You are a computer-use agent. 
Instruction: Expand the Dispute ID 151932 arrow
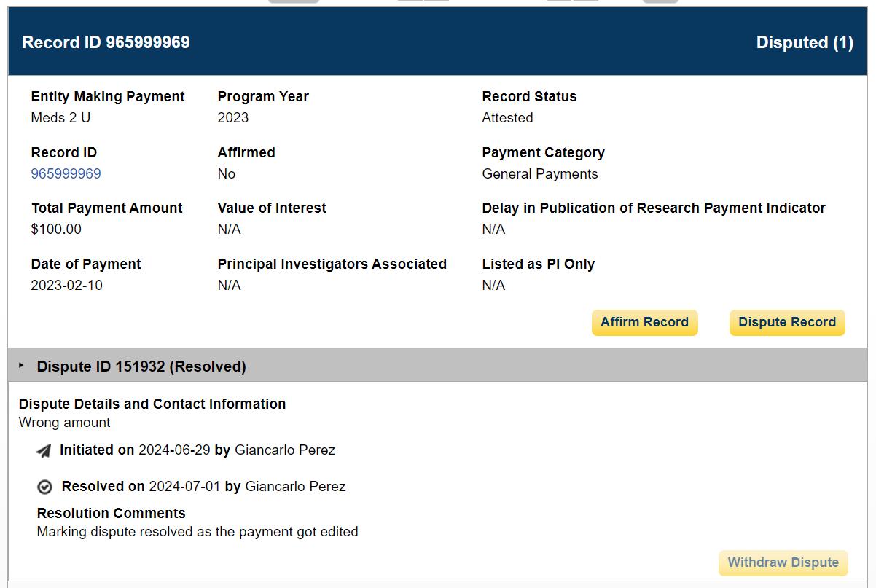tap(21, 365)
